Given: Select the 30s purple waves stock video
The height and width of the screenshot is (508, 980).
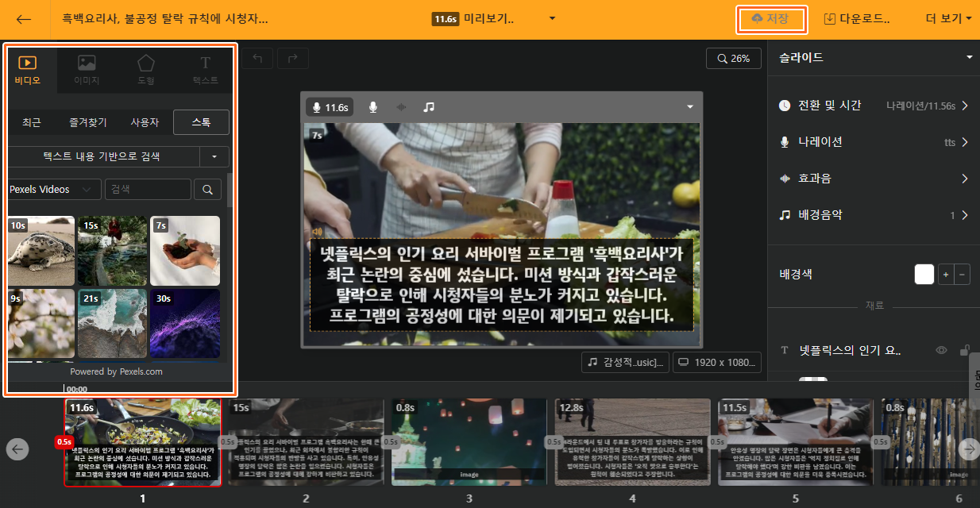Looking at the screenshot, I should point(185,324).
